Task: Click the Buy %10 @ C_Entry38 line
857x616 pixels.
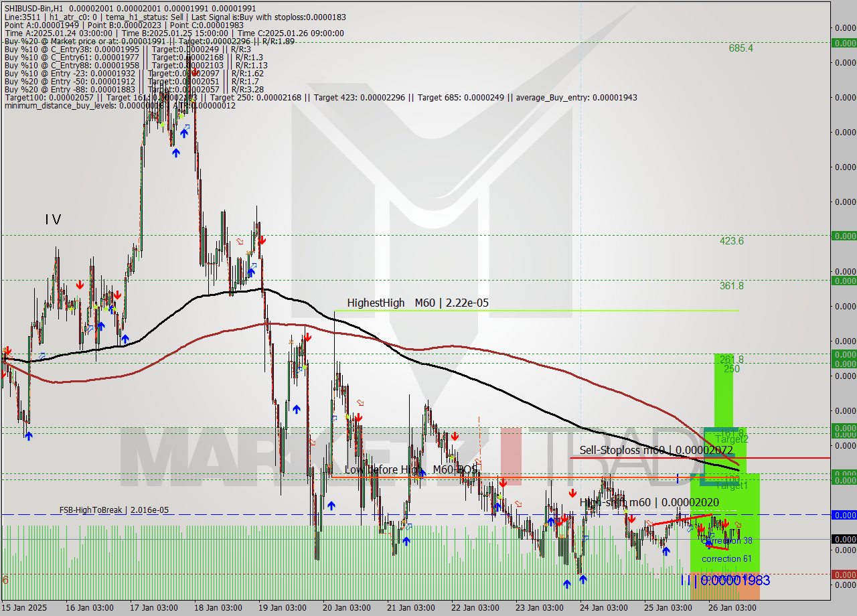Action: [127, 49]
